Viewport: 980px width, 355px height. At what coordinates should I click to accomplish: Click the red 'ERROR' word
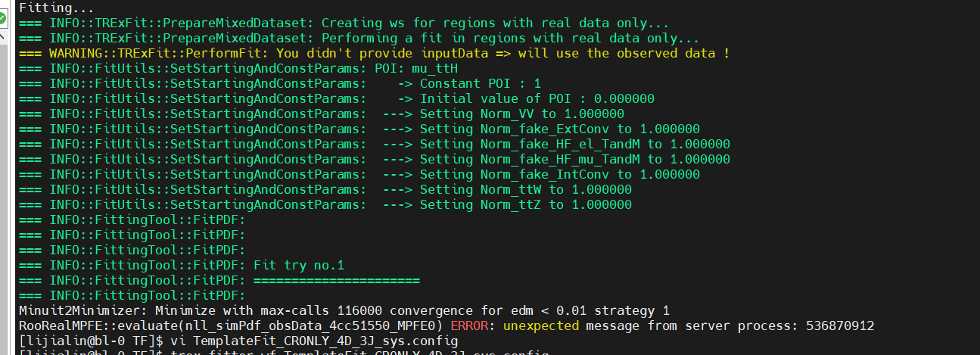coord(468,325)
